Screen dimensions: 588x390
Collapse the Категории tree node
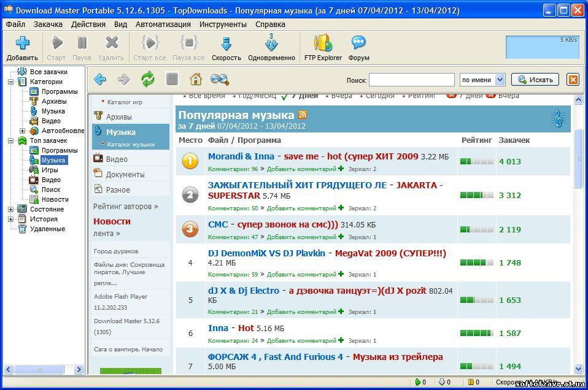tap(10, 82)
